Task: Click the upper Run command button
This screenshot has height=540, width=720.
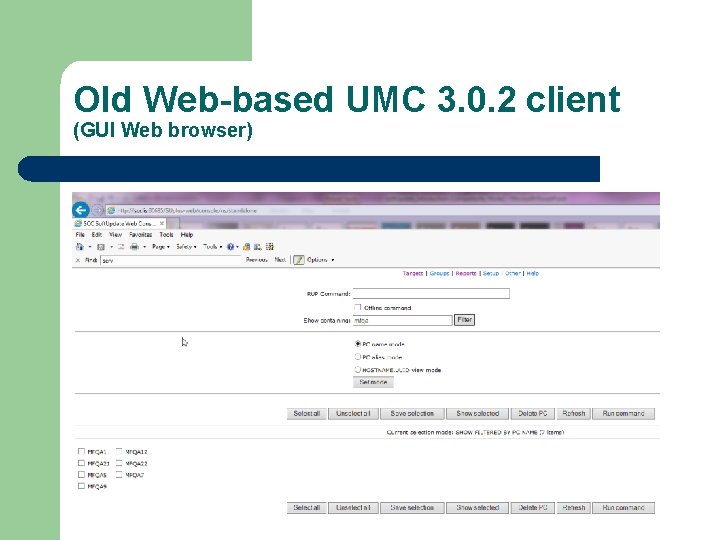Action: (x=623, y=414)
